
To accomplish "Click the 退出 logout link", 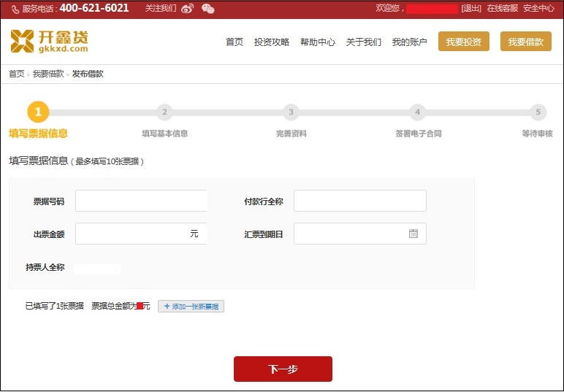I will coord(471,9).
